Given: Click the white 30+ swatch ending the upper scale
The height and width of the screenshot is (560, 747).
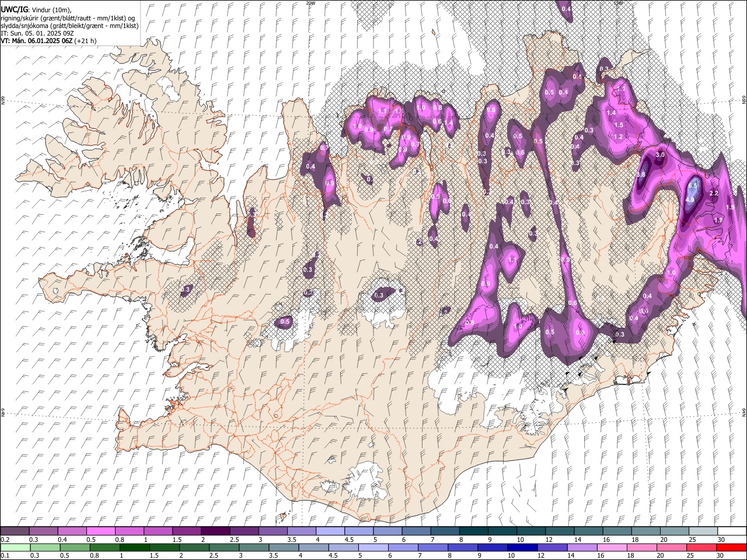Looking at the screenshot, I should coord(731,531).
